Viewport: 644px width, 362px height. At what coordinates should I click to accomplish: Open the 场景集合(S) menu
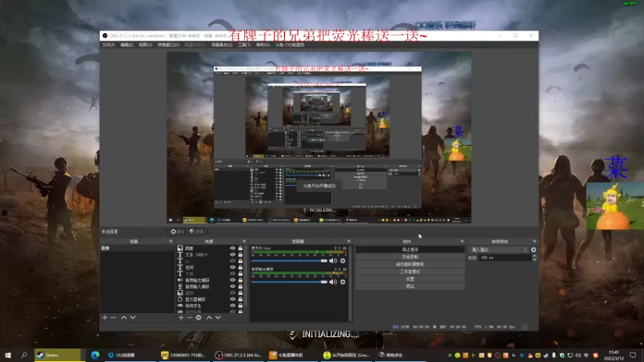(x=222, y=45)
